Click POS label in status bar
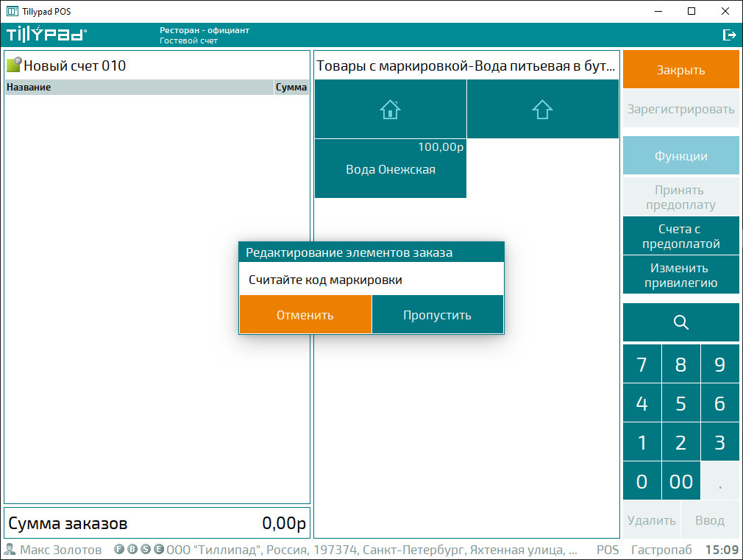The image size is (743, 560). 608,549
